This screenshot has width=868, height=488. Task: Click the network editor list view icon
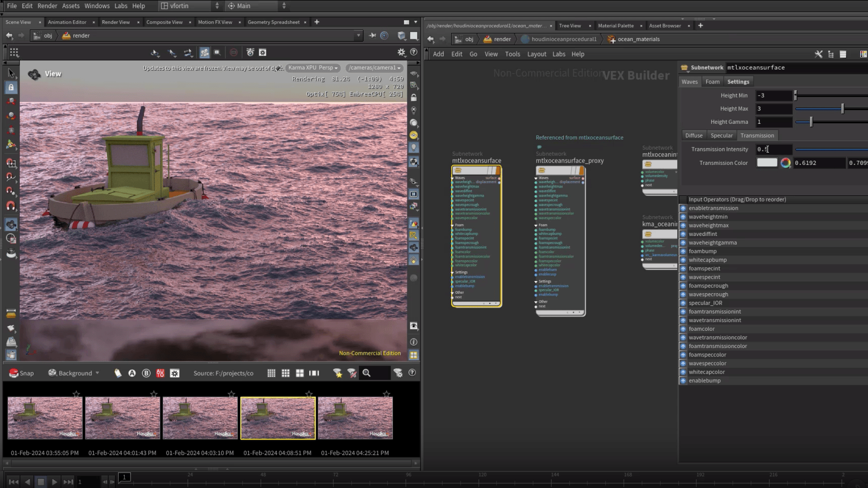tap(843, 54)
